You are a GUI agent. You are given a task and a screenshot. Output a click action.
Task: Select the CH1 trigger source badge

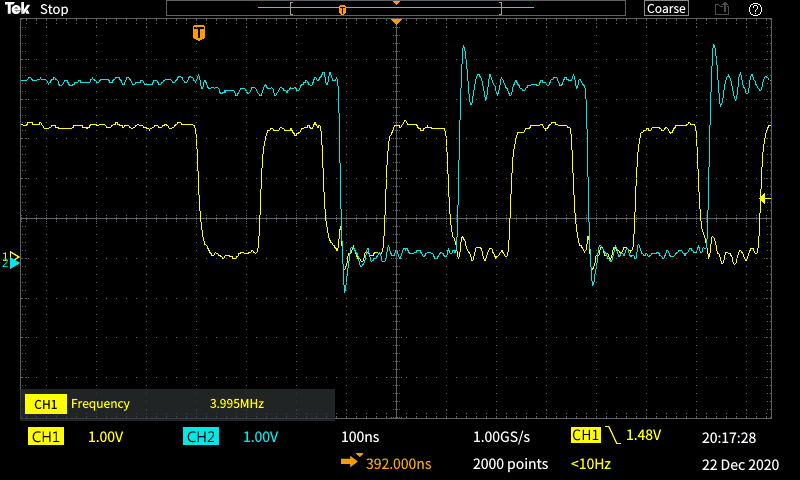click(x=584, y=436)
